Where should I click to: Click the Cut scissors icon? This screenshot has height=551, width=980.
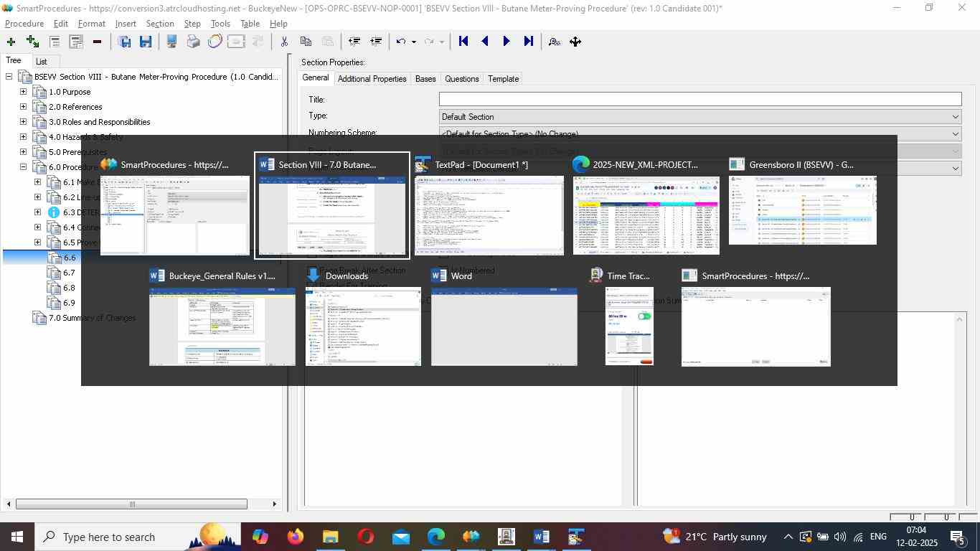coord(284,42)
